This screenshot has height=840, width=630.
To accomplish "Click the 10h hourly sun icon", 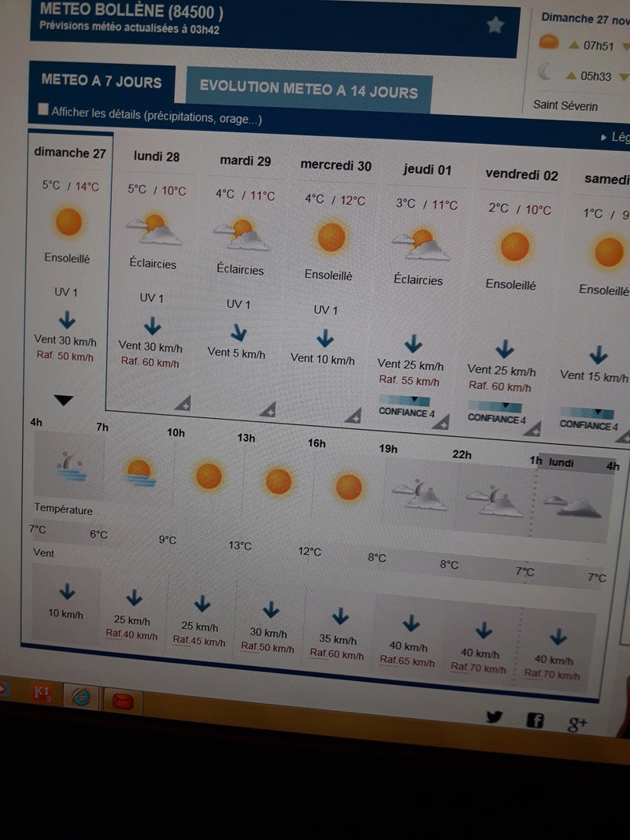I will coord(209,476).
